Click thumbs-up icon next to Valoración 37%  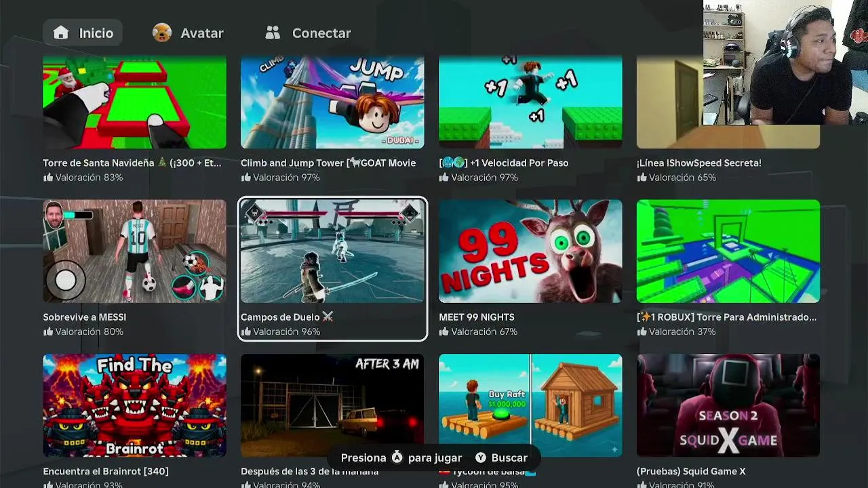(x=642, y=331)
